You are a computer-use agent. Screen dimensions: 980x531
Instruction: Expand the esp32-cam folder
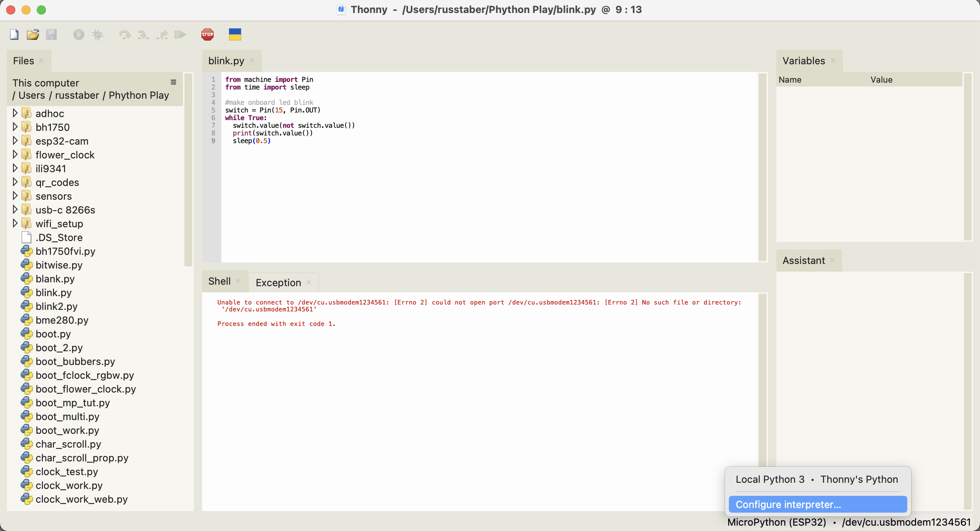pos(15,140)
